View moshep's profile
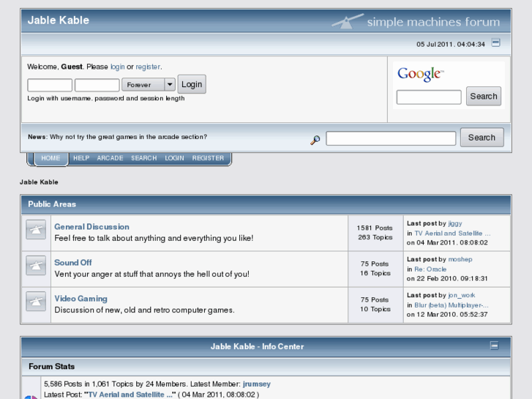 [460, 259]
